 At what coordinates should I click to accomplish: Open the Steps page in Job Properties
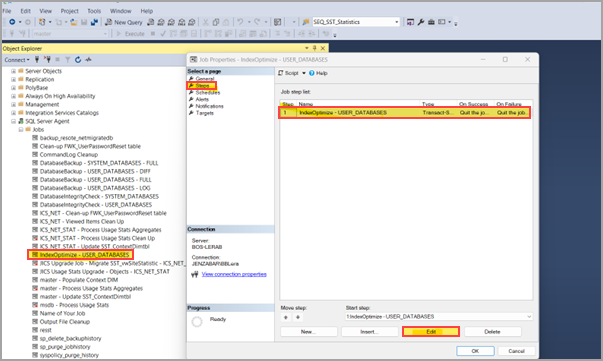point(202,85)
